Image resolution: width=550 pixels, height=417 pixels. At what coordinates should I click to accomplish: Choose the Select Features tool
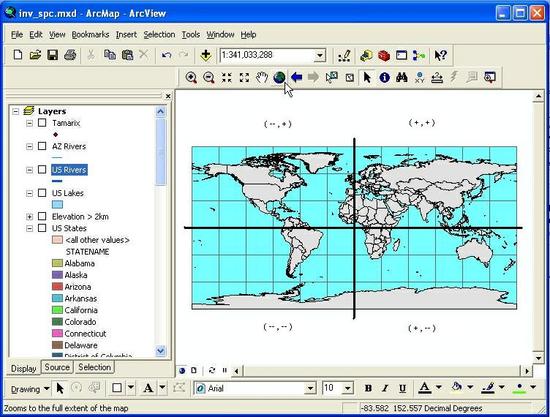coord(331,77)
